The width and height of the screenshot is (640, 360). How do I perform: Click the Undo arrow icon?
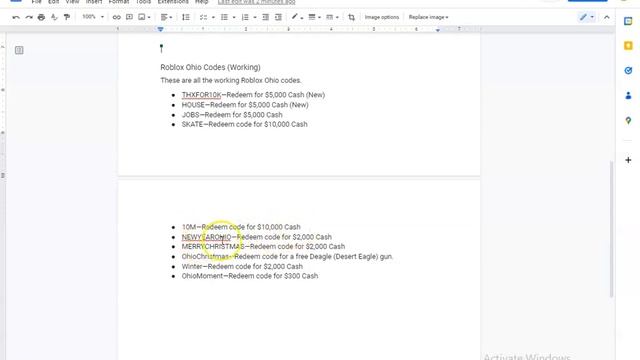tap(16, 17)
